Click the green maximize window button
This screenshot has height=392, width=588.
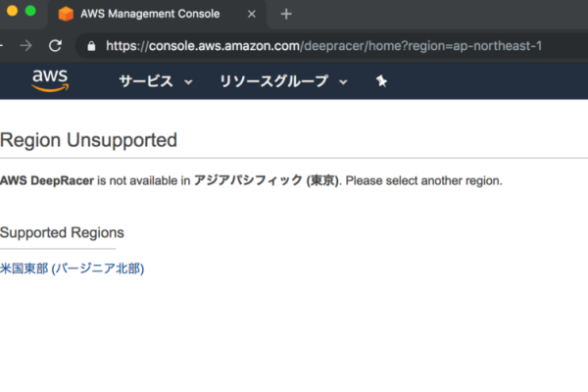tap(29, 11)
